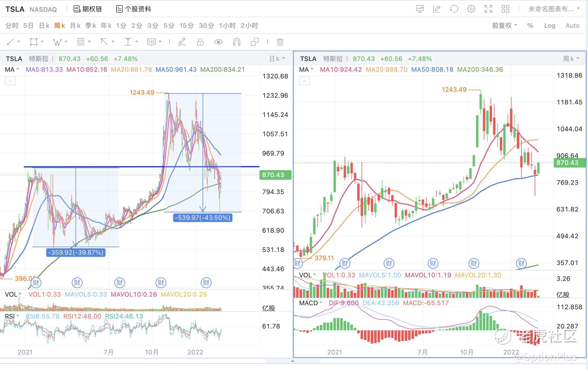Switch to 年k yearly timeframe

click(106, 25)
